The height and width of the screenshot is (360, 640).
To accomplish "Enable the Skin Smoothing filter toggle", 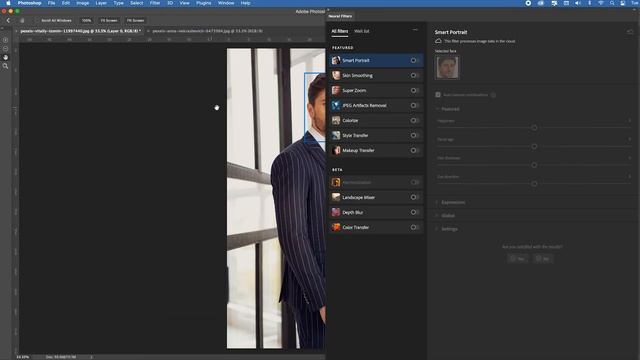I will [415, 76].
